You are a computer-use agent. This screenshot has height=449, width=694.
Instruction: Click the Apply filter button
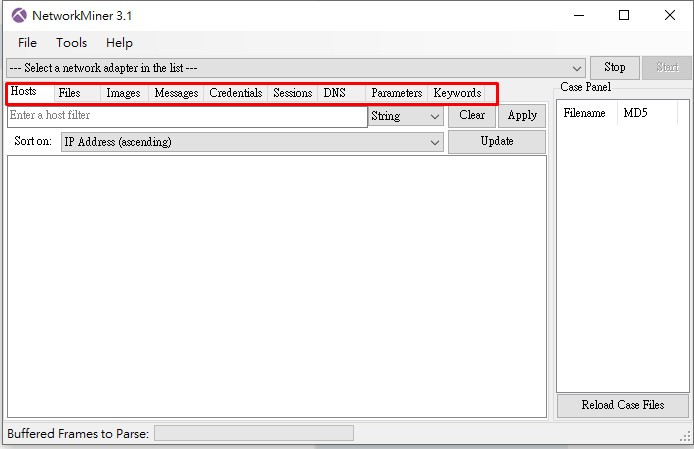(522, 116)
